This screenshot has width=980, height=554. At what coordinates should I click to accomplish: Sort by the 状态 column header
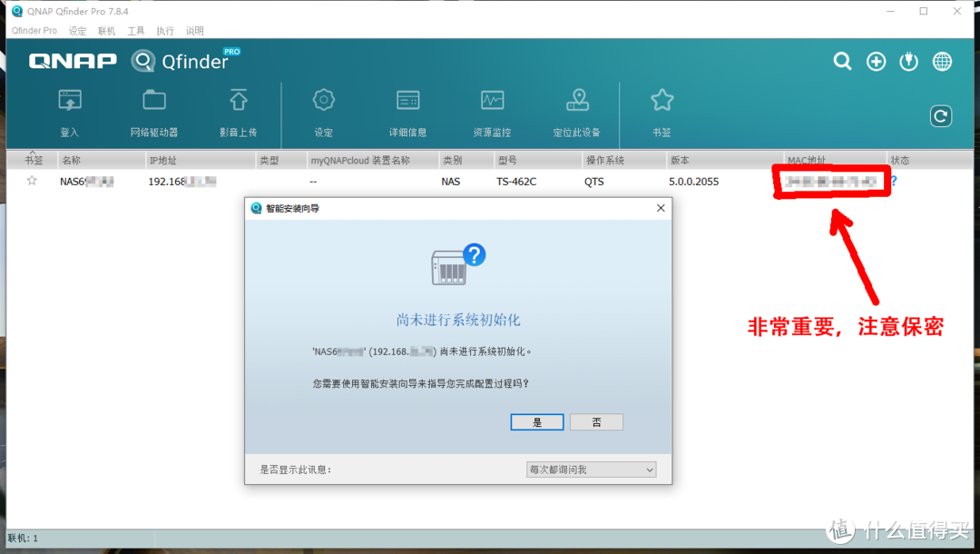point(929,160)
